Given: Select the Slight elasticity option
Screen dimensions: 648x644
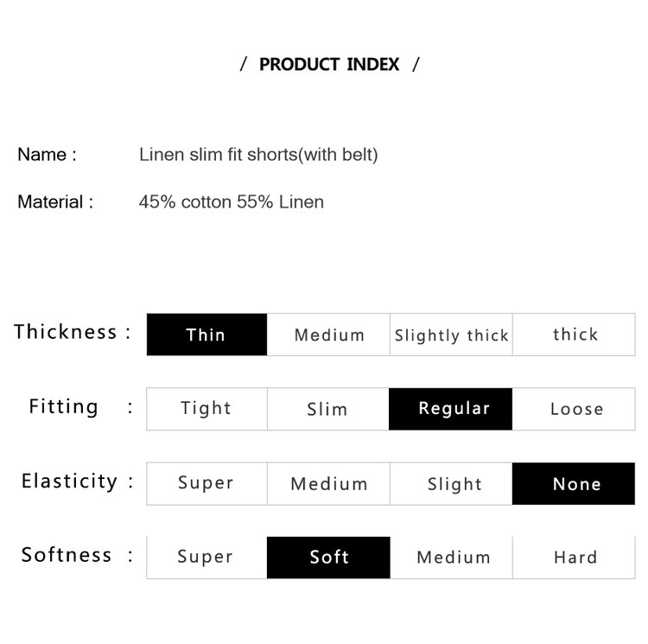Looking at the screenshot, I should pos(451,483).
